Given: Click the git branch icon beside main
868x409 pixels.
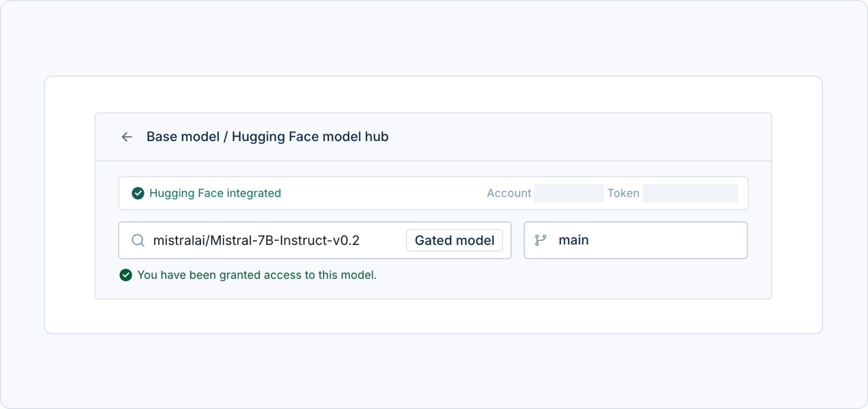Looking at the screenshot, I should click(540, 240).
